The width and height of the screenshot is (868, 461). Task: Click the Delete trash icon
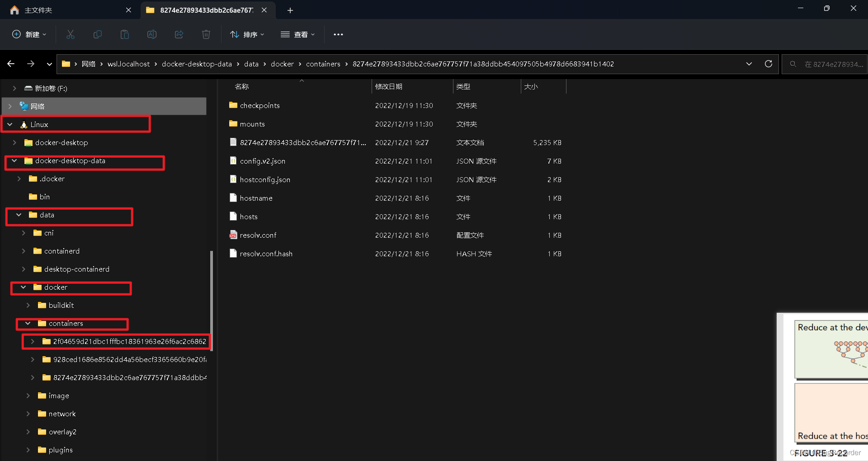(x=206, y=34)
